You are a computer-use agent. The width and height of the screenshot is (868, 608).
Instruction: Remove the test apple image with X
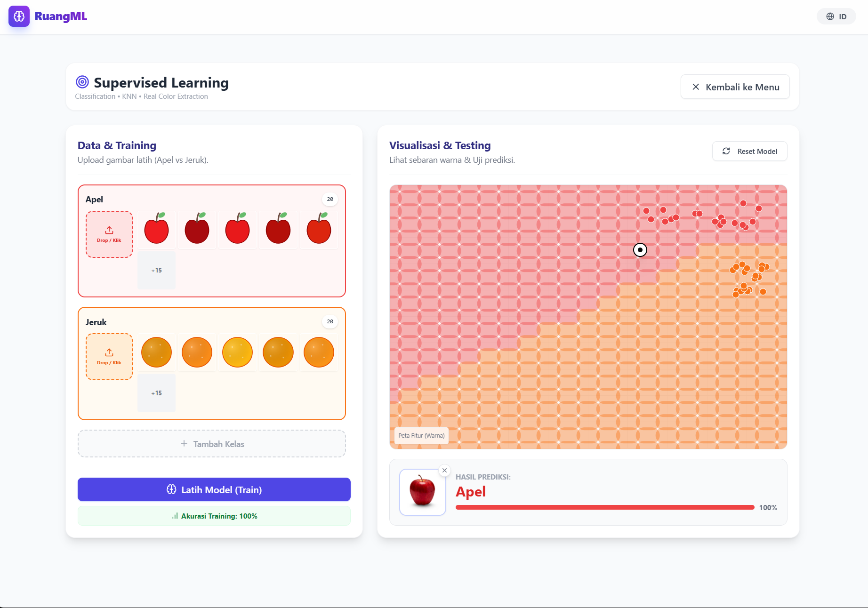point(444,470)
